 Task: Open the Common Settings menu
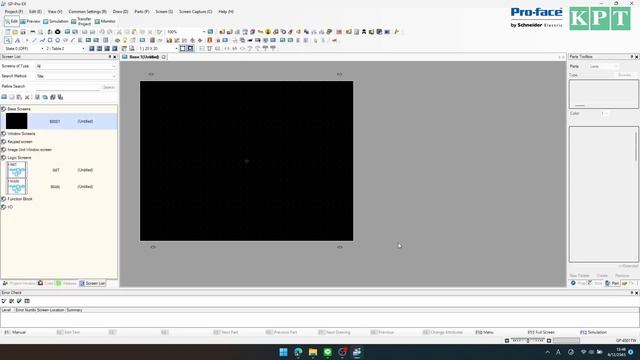[x=87, y=11]
